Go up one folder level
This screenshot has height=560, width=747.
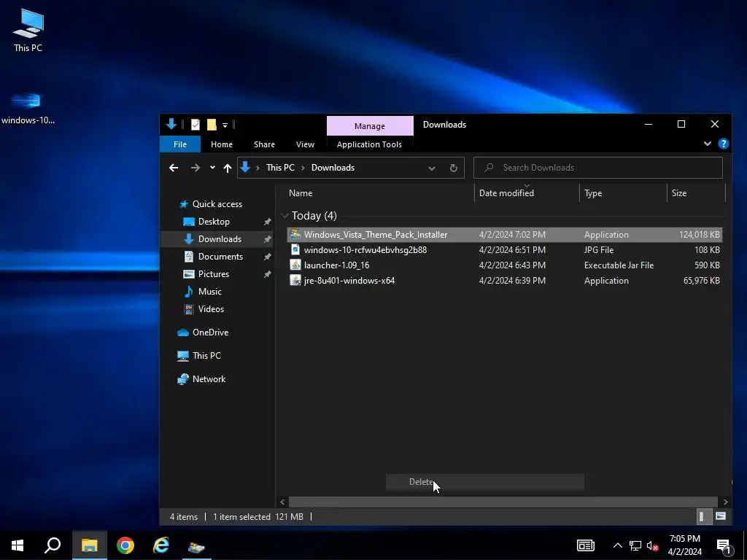coord(228,168)
